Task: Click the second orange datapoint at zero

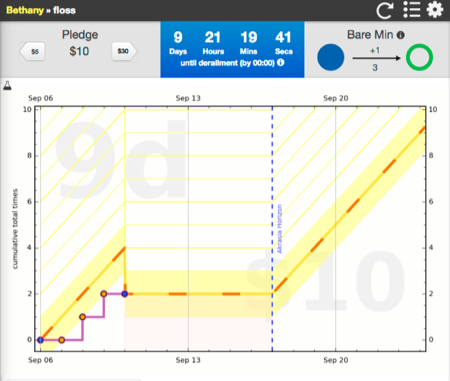Action: (61, 340)
